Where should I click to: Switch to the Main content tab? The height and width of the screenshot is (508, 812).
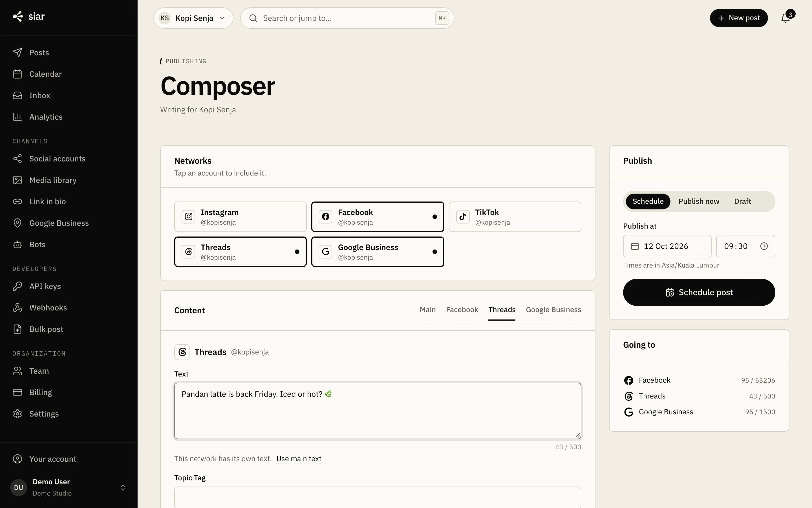(427, 310)
